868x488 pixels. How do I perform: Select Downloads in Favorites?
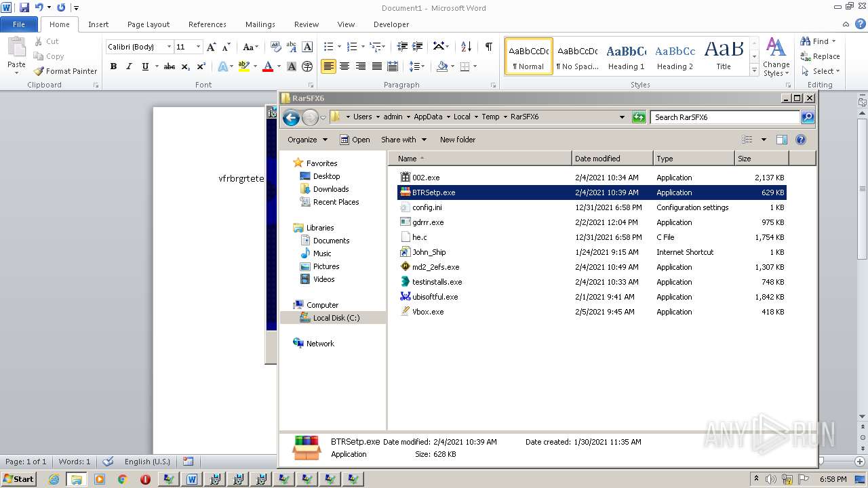coord(324,189)
